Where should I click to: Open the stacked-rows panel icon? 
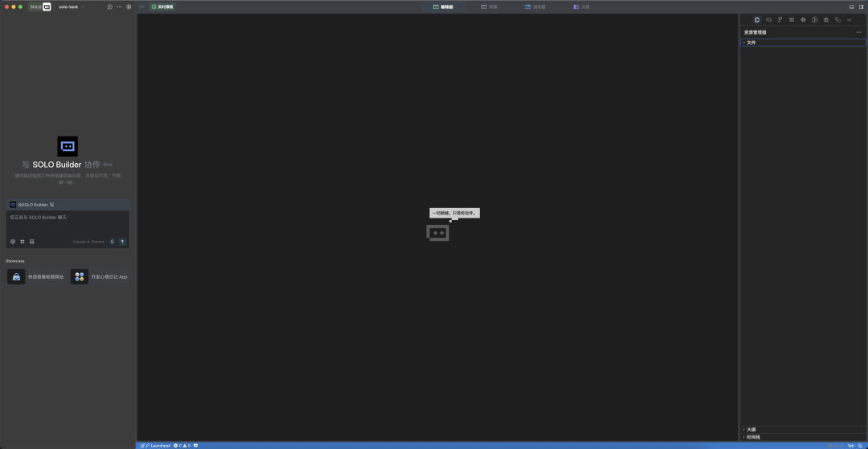point(792,20)
